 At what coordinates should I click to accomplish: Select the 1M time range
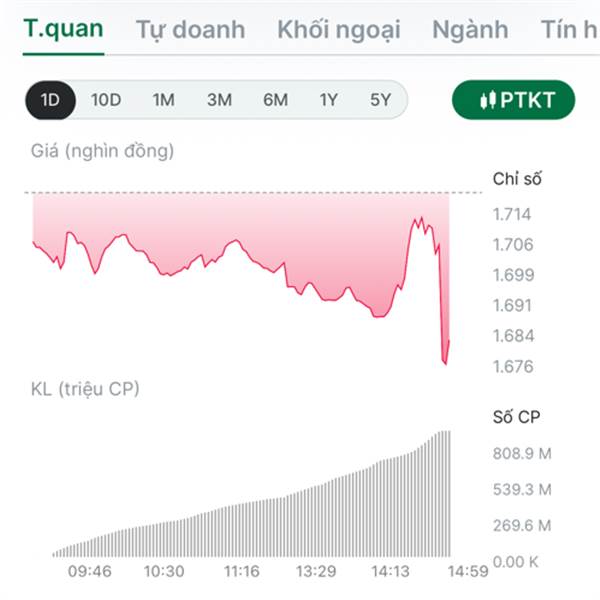click(x=163, y=100)
